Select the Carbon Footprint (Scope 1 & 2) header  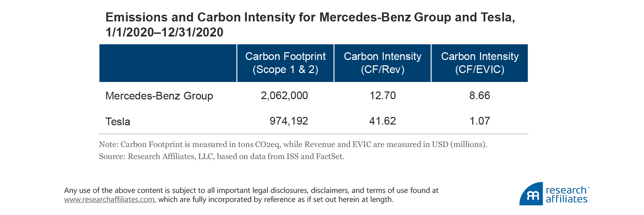(x=285, y=63)
